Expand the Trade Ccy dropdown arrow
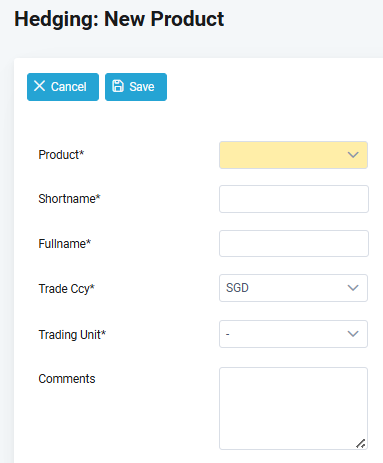The image size is (383, 463). tap(353, 288)
